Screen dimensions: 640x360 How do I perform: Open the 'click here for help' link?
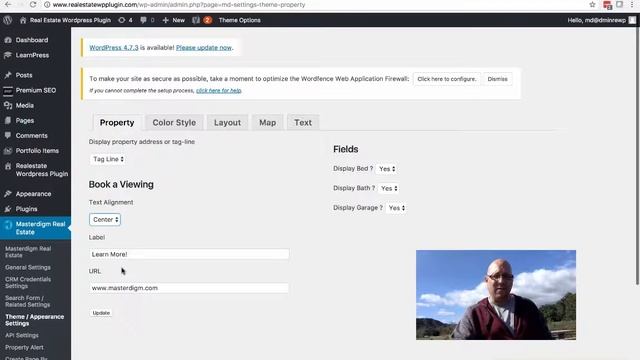pyautogui.click(x=218, y=91)
